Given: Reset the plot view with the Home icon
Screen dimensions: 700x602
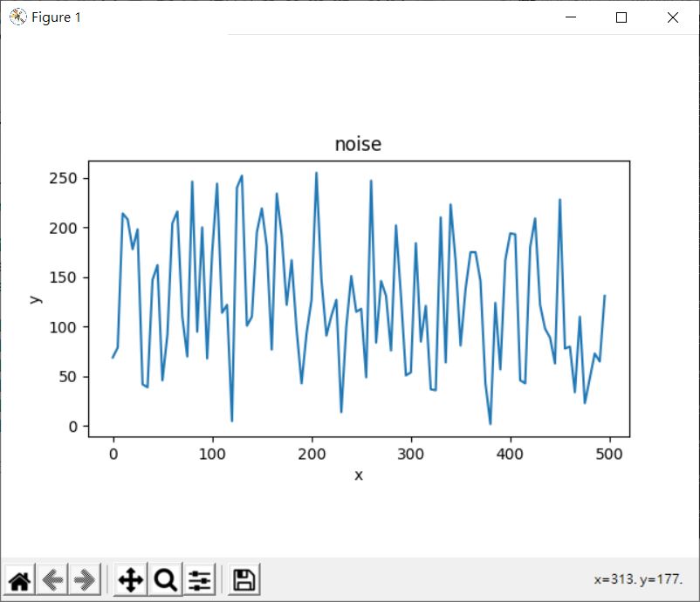Looking at the screenshot, I should [20, 579].
